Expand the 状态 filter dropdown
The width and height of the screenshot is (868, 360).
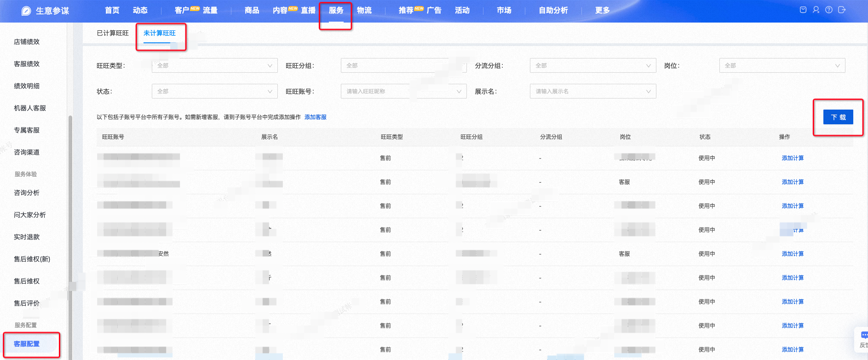pyautogui.click(x=215, y=91)
